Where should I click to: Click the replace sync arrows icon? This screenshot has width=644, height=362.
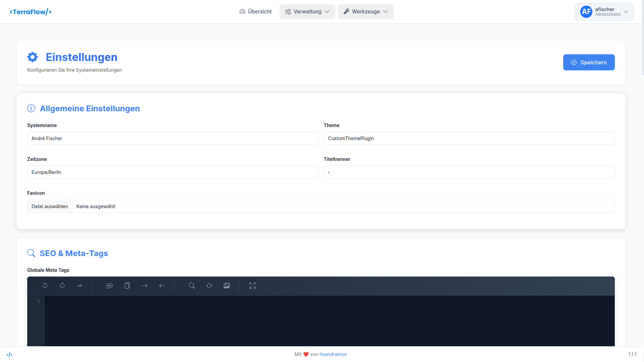click(x=209, y=286)
